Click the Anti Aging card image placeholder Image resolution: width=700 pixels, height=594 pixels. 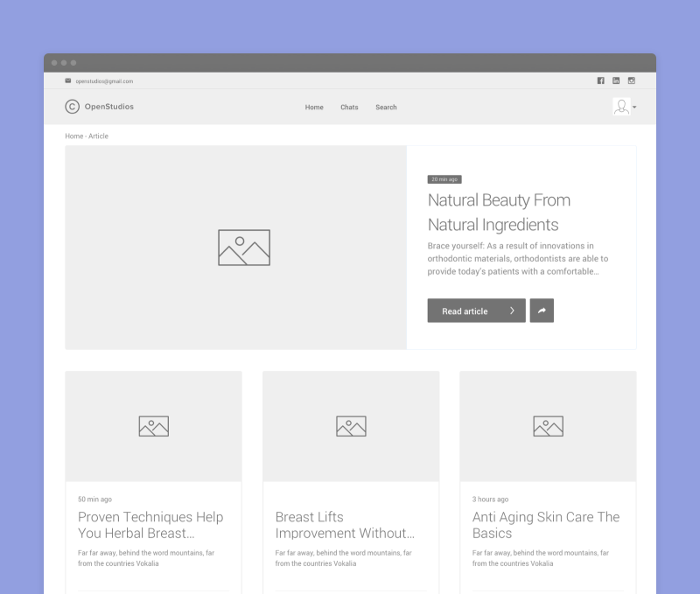548,426
